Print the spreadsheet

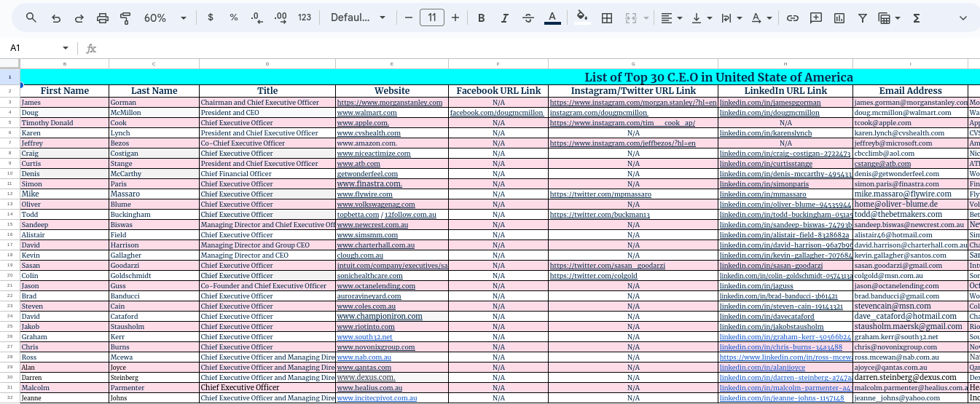click(103, 17)
